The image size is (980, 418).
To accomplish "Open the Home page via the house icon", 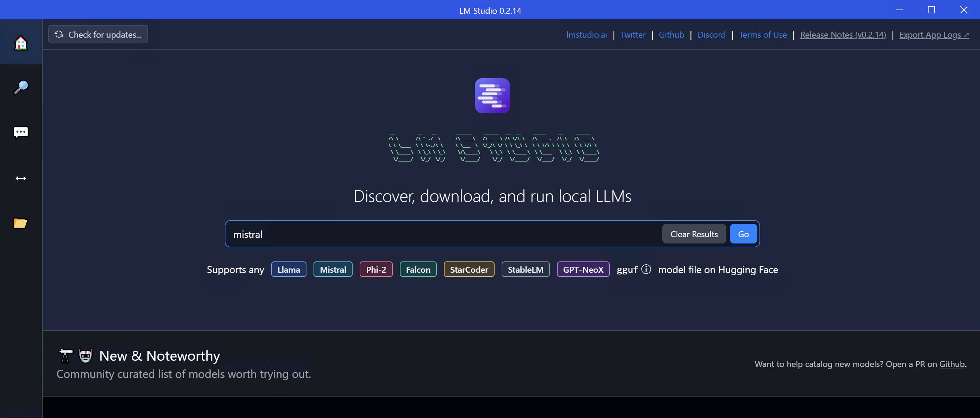I will coord(21,43).
